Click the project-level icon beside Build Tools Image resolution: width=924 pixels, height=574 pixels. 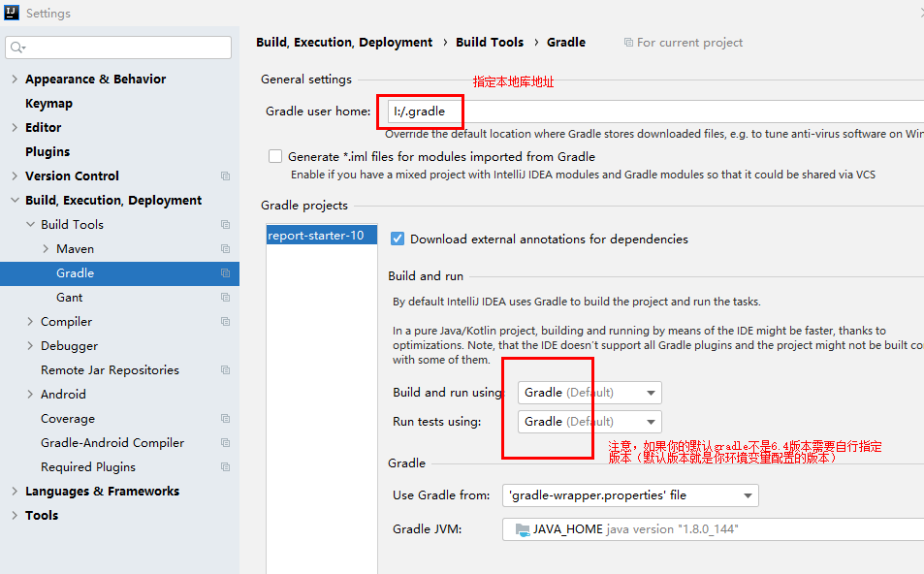click(x=225, y=224)
